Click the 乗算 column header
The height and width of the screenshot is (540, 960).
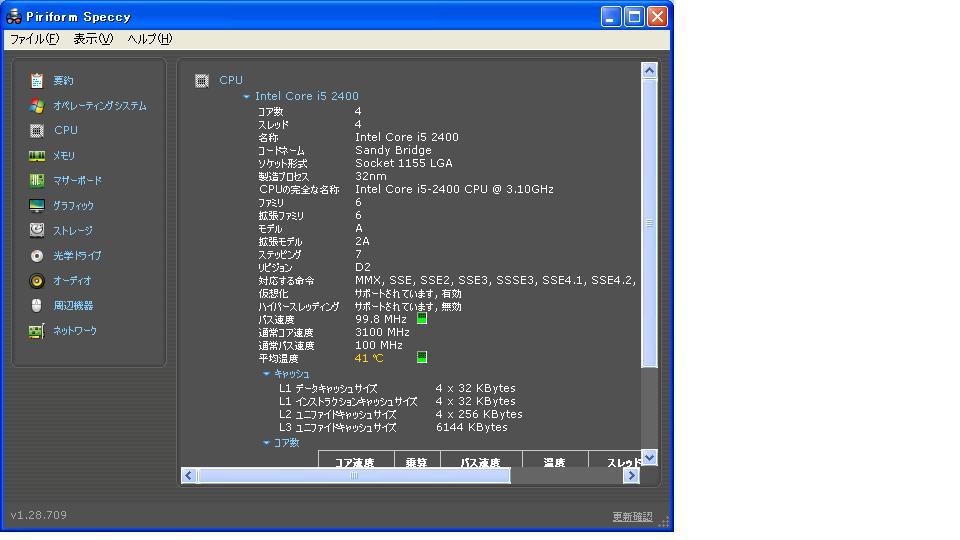pos(417,460)
